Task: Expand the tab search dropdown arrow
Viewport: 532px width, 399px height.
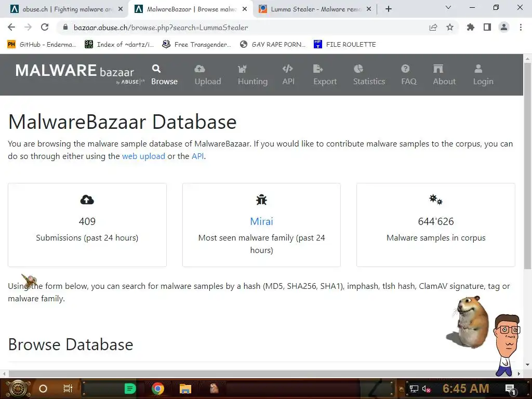Action: coord(448,7)
